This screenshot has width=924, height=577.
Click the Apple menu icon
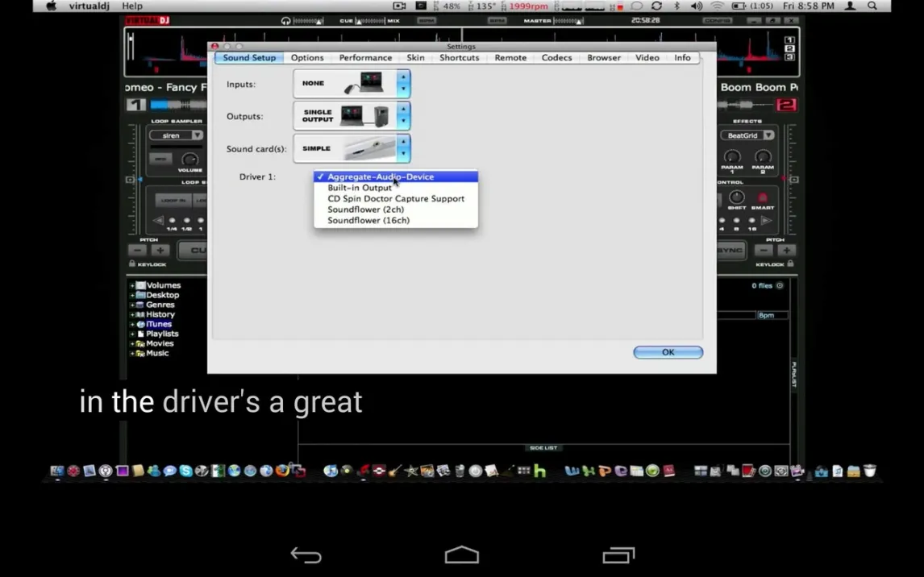51,6
